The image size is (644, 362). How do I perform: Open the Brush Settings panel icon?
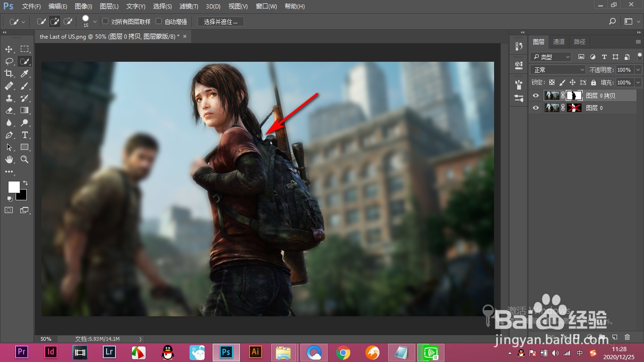519,98
